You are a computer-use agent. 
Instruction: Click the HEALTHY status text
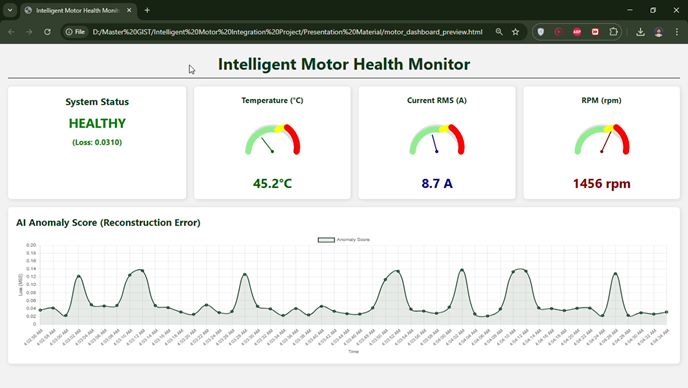[x=97, y=123]
